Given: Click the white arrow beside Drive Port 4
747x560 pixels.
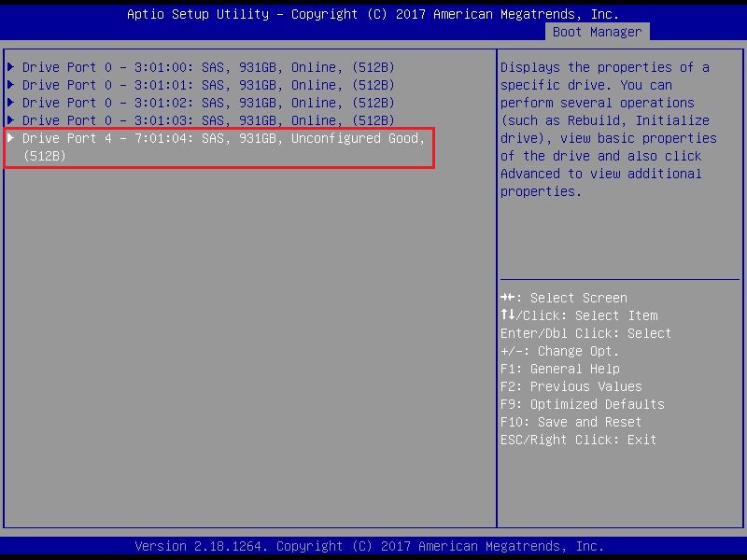Looking at the screenshot, I should click(x=11, y=138).
